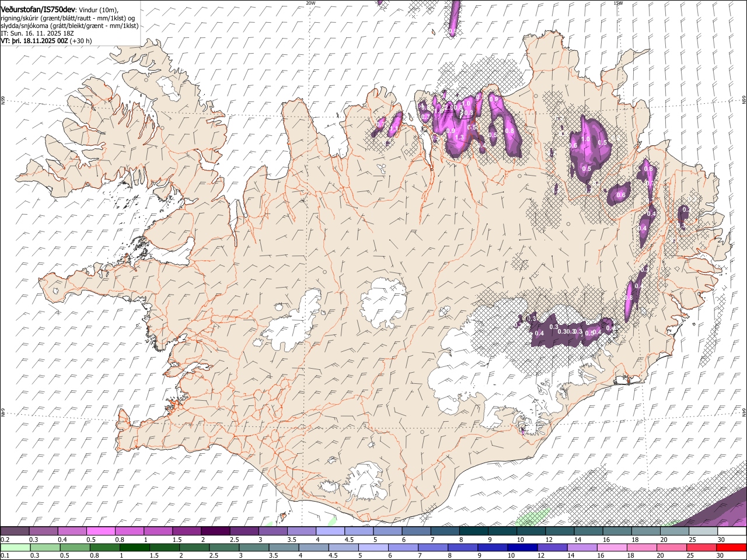Pick the deep blue lower swatch between 10 and 12

click(x=522, y=548)
